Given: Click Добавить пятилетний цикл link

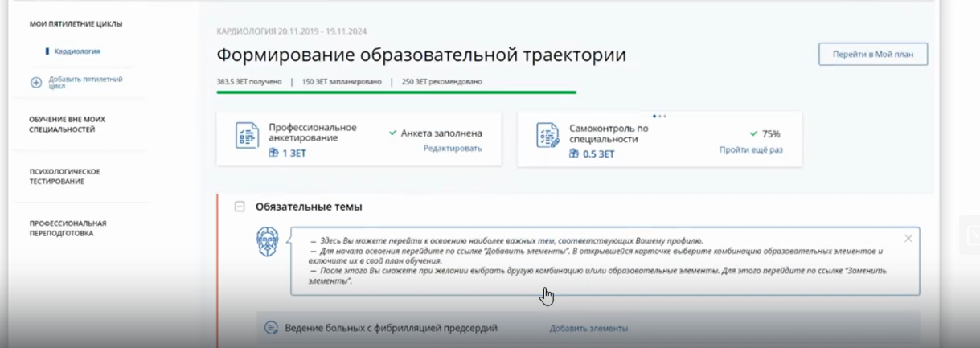Looking at the screenshot, I should (85, 82).
